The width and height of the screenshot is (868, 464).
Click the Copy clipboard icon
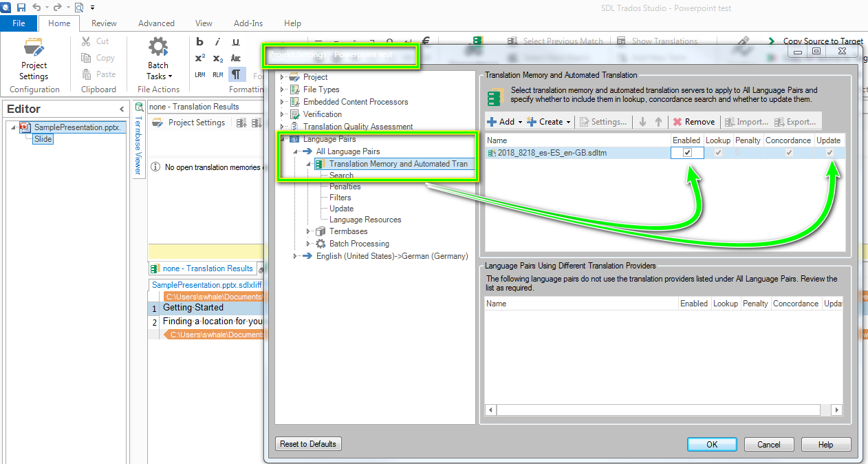(98, 58)
